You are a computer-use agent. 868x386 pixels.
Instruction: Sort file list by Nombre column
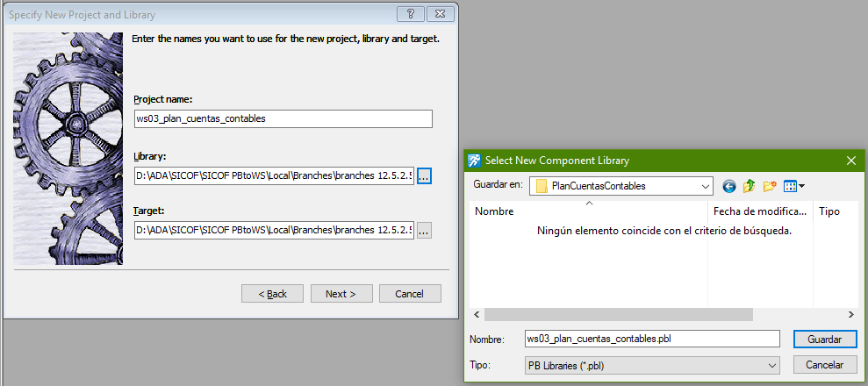(588, 211)
